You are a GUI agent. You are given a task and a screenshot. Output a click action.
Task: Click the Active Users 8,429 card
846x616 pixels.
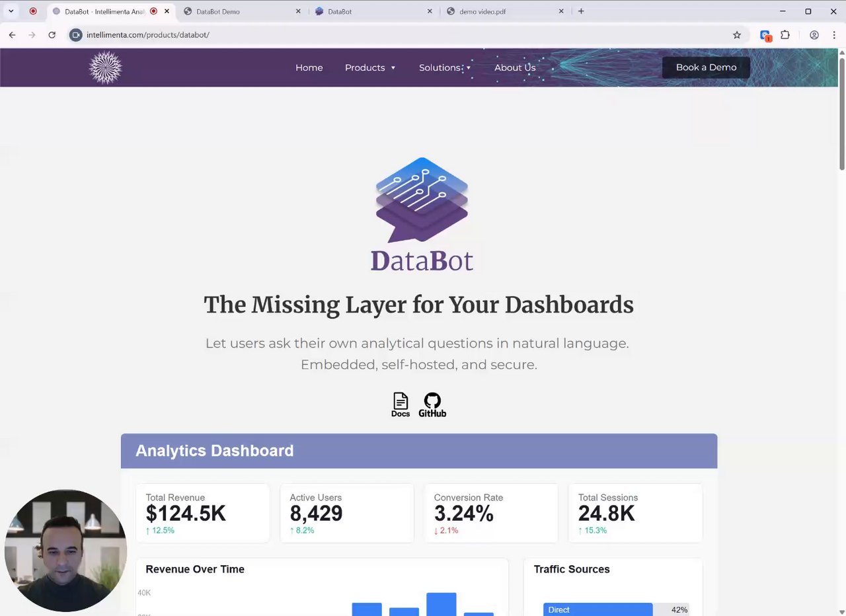(347, 513)
